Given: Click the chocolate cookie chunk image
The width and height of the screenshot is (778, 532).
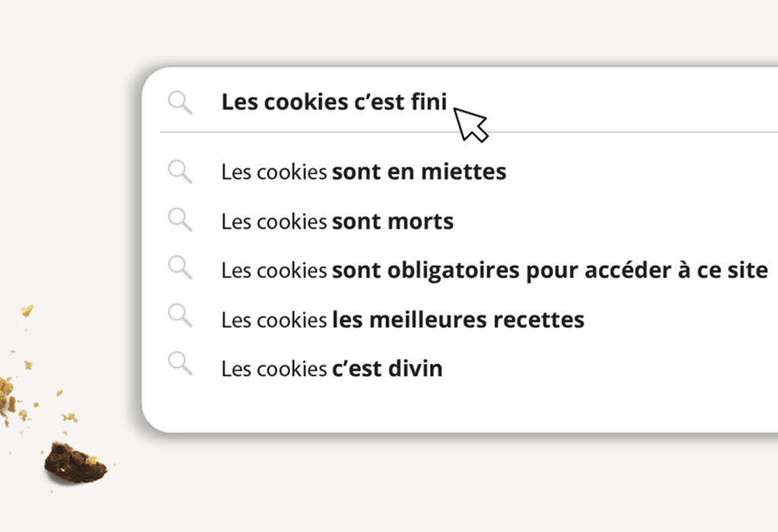Looking at the screenshot, I should (x=74, y=462).
